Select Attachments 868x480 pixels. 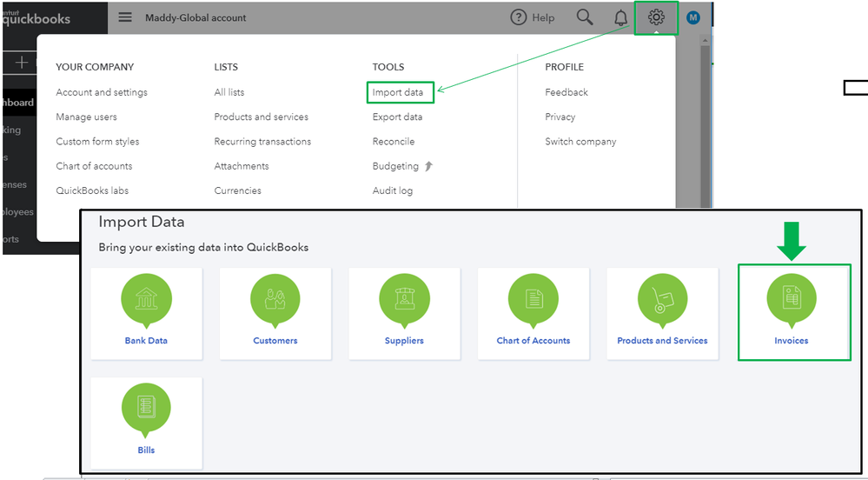(x=242, y=166)
